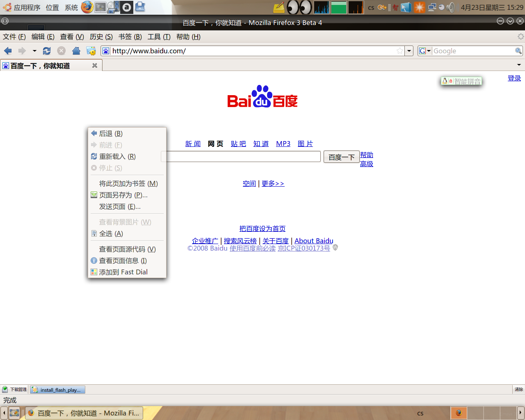
Task: Click the Firefox launcher icon in top panel
Action: coord(87,7)
